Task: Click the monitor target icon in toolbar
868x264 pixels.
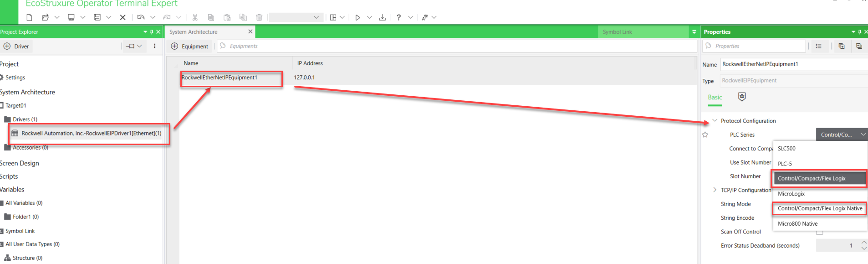Action: click(x=71, y=17)
